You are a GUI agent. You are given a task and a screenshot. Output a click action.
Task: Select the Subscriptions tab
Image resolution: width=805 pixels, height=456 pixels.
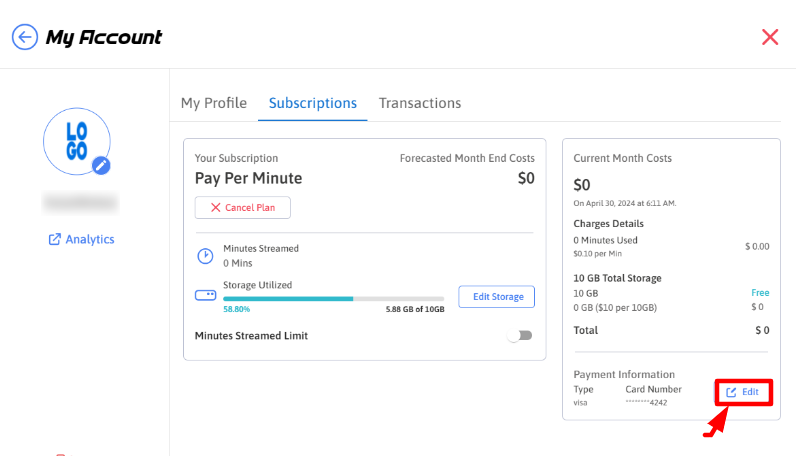pyautogui.click(x=312, y=103)
